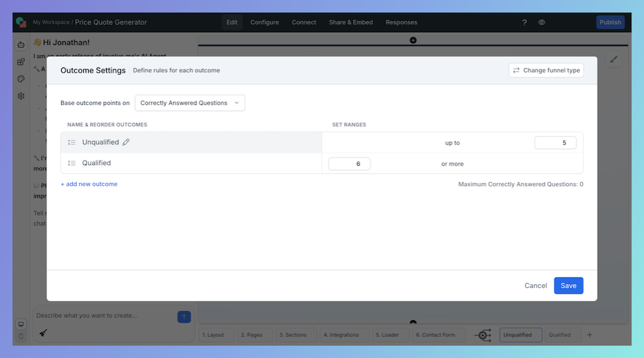Click the Save button

[569, 286]
